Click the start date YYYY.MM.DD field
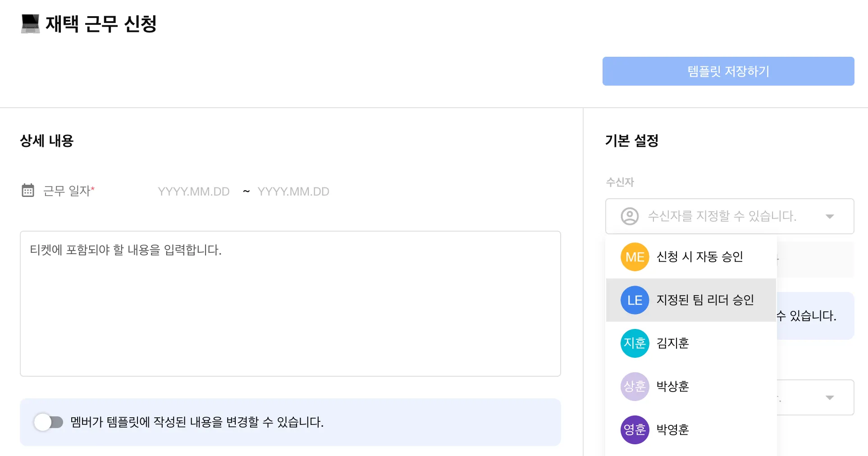This screenshot has width=868, height=456. (x=194, y=192)
